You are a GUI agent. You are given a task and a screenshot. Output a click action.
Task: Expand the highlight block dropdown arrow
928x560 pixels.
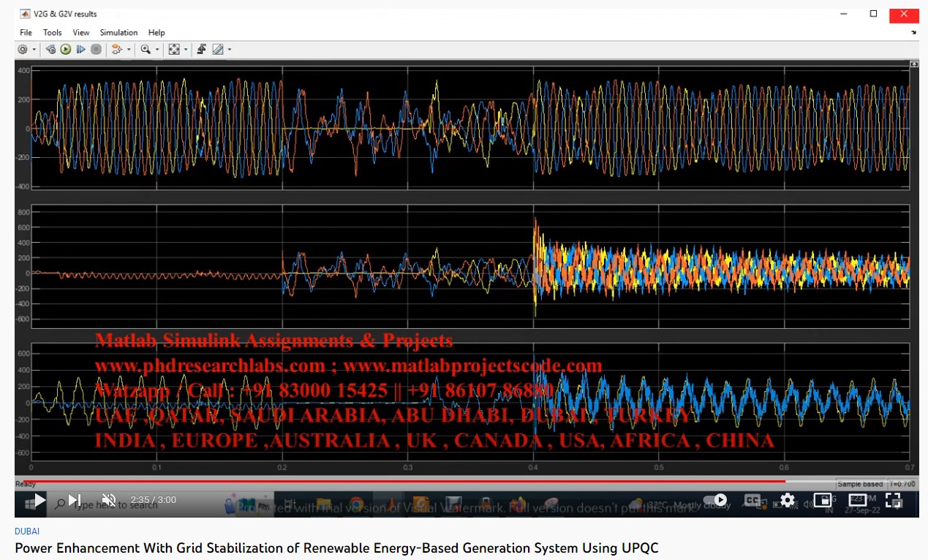tap(129, 50)
